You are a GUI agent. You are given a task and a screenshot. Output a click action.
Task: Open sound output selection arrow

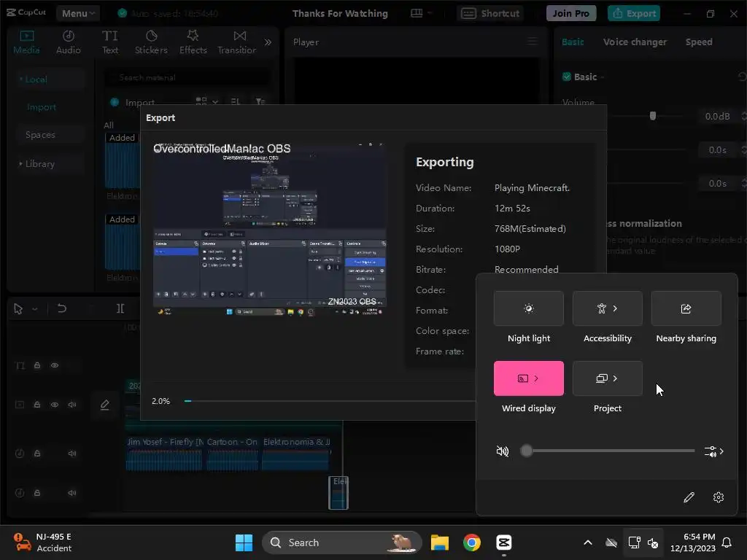coord(714,451)
